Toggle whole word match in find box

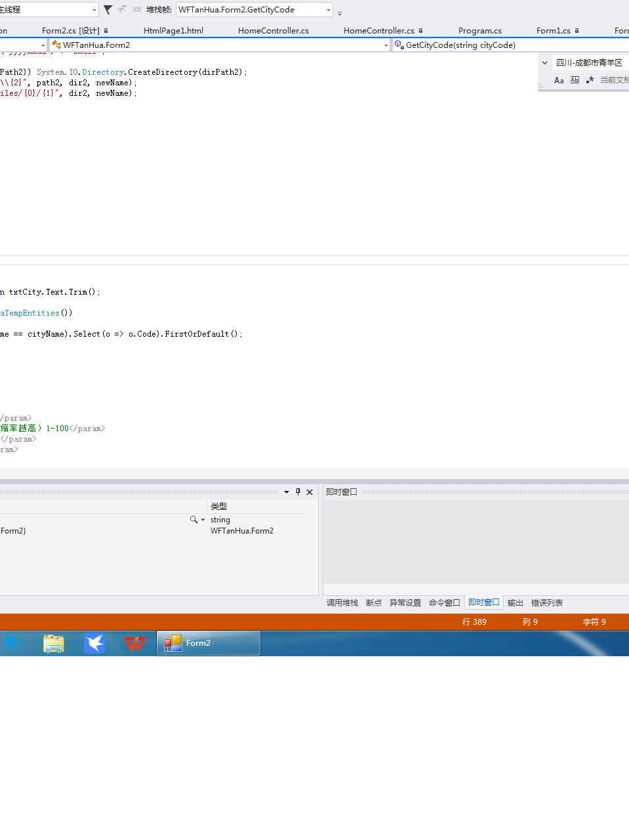[x=575, y=80]
